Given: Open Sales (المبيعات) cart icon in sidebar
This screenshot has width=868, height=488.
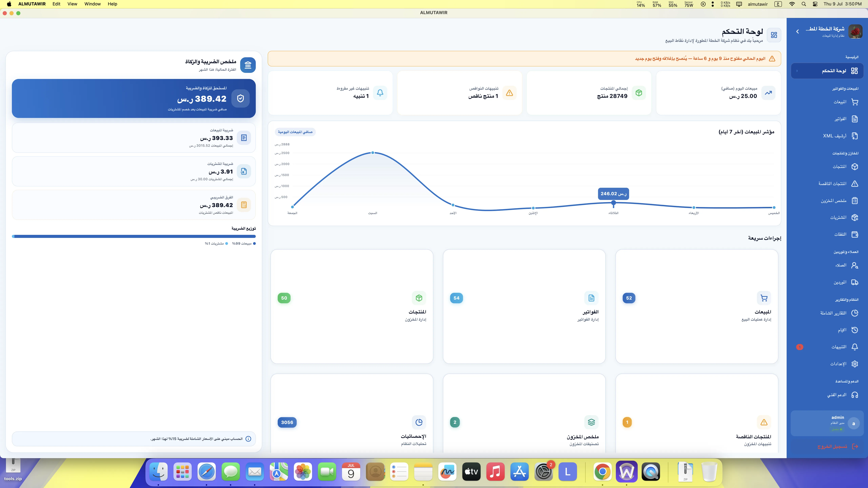Looking at the screenshot, I should tap(854, 102).
